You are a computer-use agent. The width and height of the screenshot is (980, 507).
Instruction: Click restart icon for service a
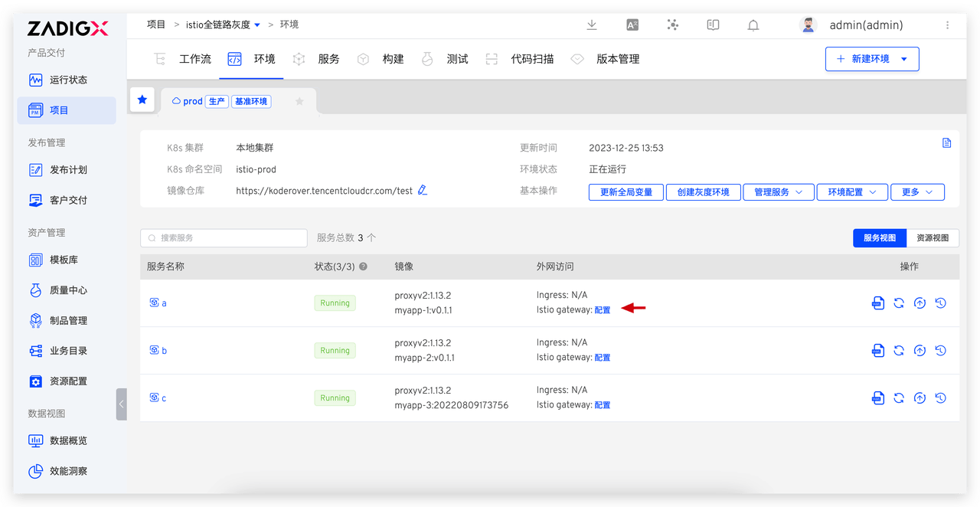(x=899, y=303)
